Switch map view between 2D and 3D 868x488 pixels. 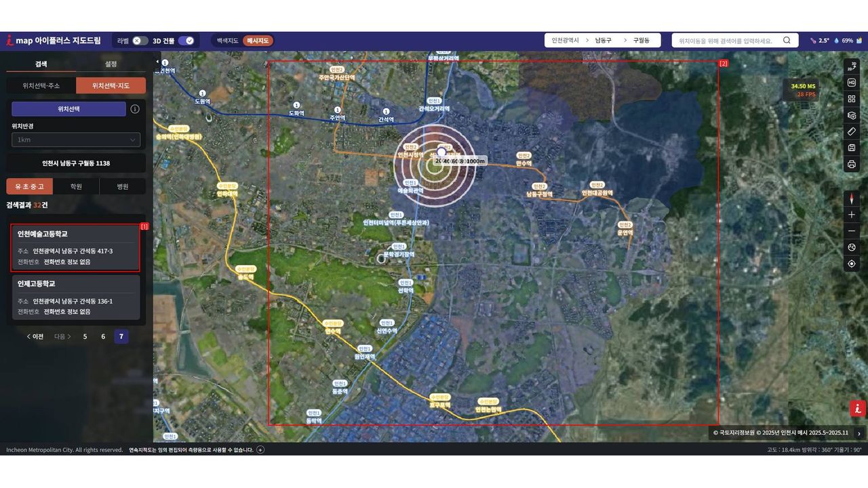[852, 66]
